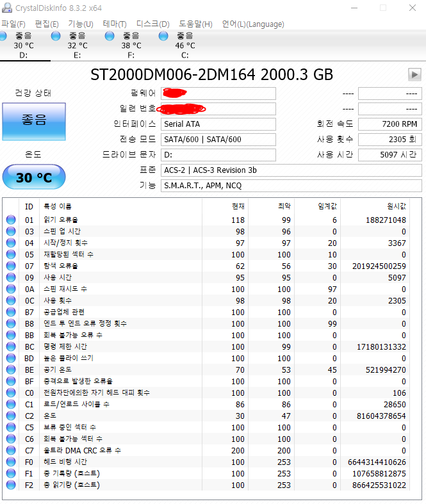
Task: Click the status orb for attribute C0
Action: point(11,393)
